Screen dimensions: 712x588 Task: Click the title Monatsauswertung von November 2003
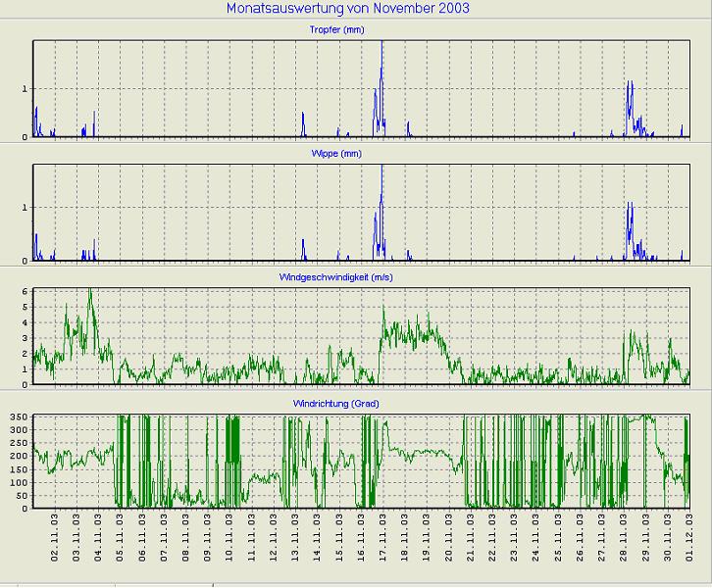coord(347,9)
